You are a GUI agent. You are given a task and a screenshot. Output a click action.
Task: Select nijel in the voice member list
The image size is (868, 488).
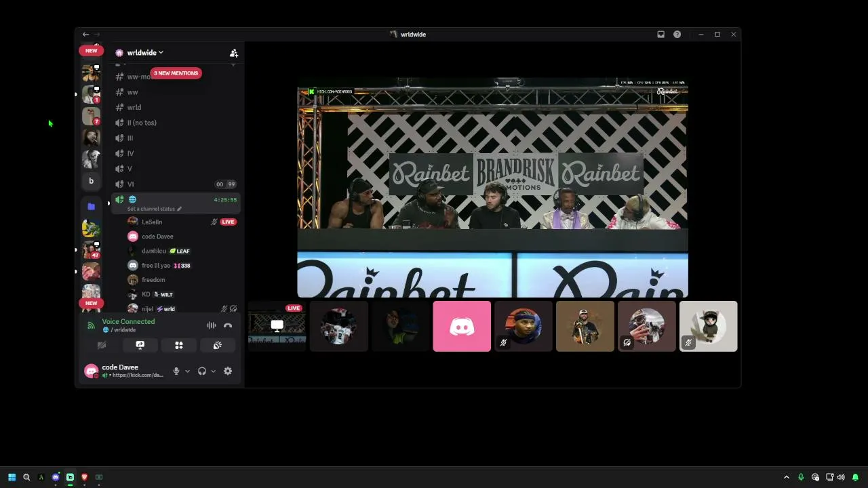tap(182, 309)
